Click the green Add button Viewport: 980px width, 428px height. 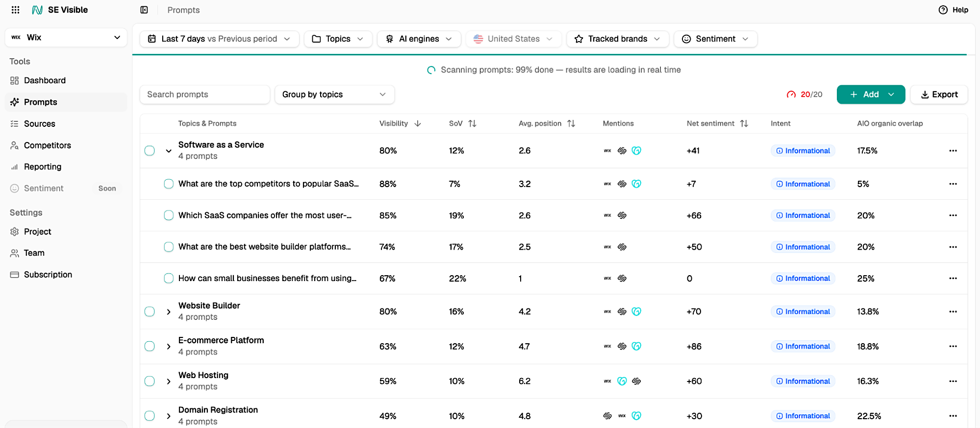pyautogui.click(x=871, y=95)
